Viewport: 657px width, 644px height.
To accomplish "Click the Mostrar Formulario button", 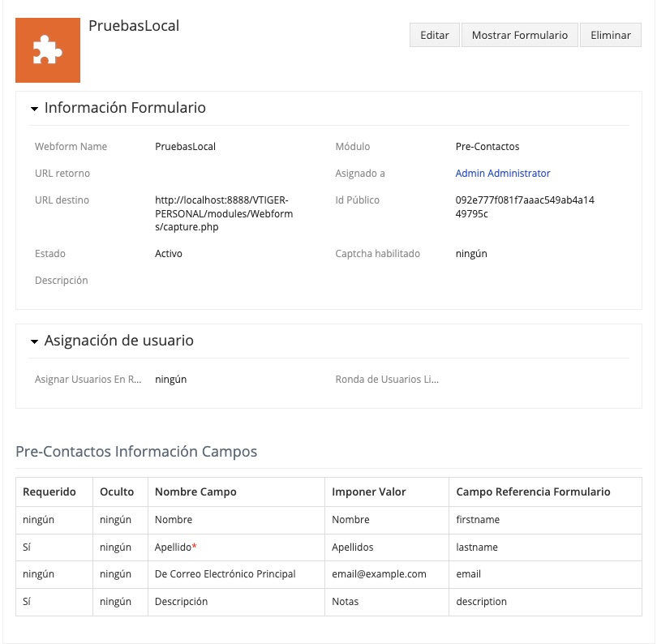I will [520, 36].
